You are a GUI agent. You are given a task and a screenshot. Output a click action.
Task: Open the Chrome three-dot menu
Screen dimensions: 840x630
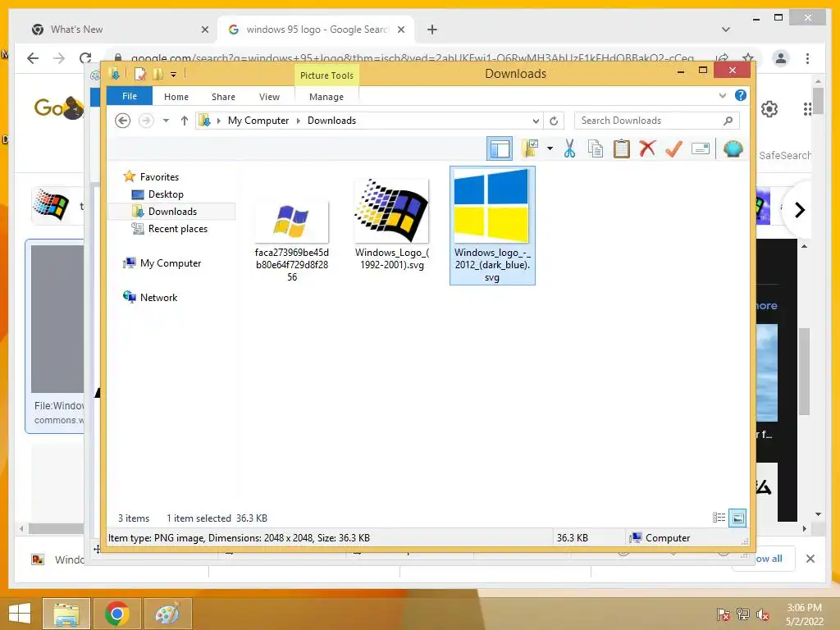coord(807,58)
